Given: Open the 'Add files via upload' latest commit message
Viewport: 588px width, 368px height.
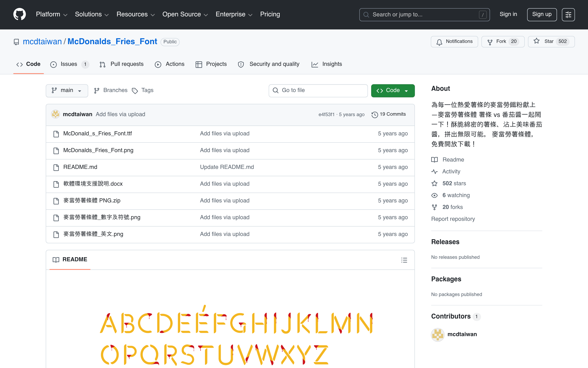Looking at the screenshot, I should tap(120, 114).
